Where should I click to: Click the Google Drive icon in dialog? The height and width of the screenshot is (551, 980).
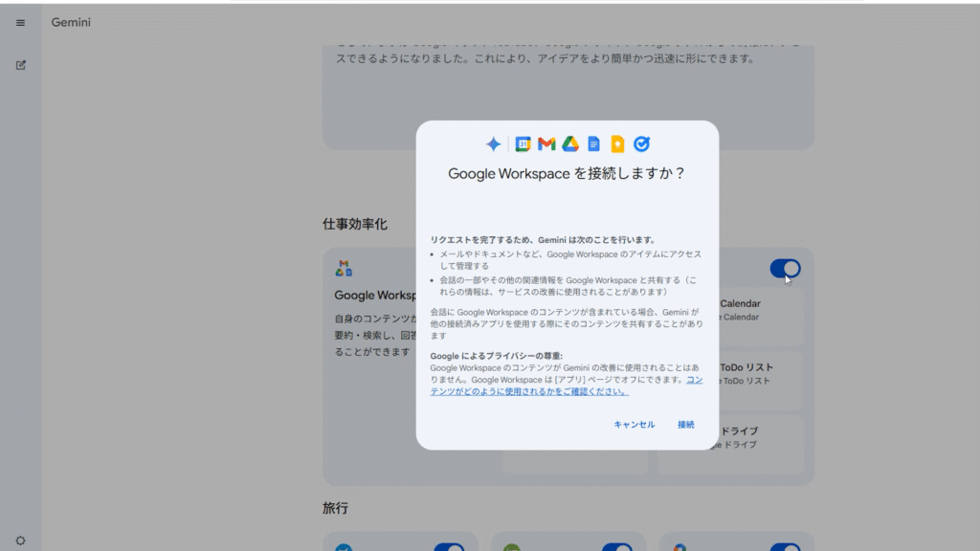(570, 144)
